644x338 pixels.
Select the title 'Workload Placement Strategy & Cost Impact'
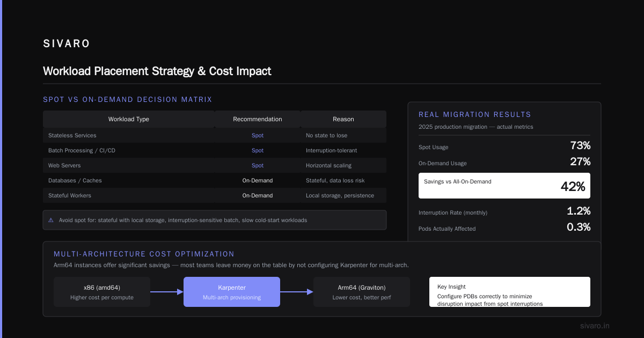157,71
